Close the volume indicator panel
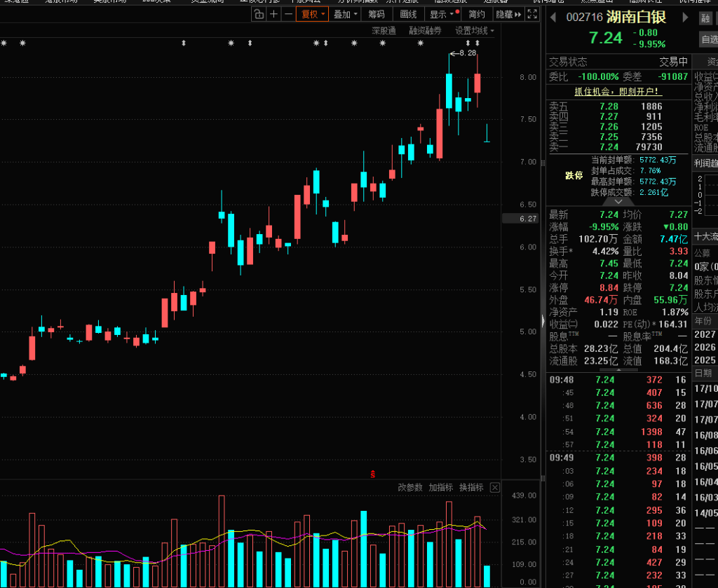The image size is (718, 588). coord(495,488)
